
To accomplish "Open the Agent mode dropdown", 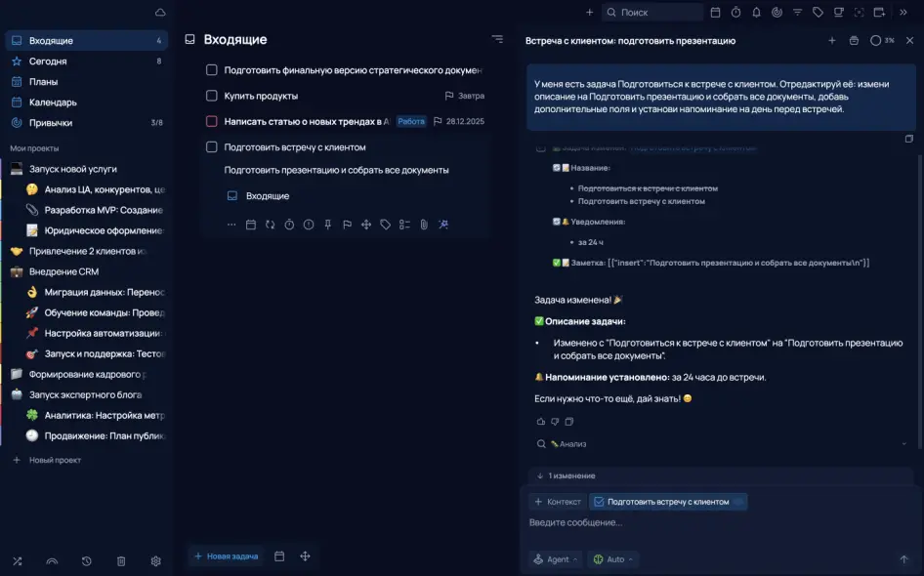I will pyautogui.click(x=555, y=559).
